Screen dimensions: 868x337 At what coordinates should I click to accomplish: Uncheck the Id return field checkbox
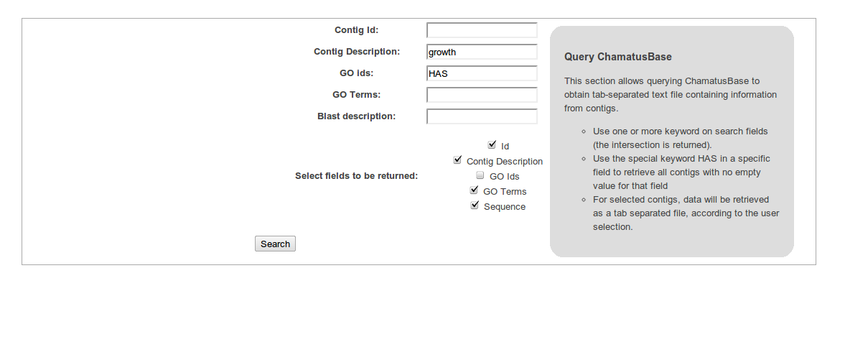point(492,144)
